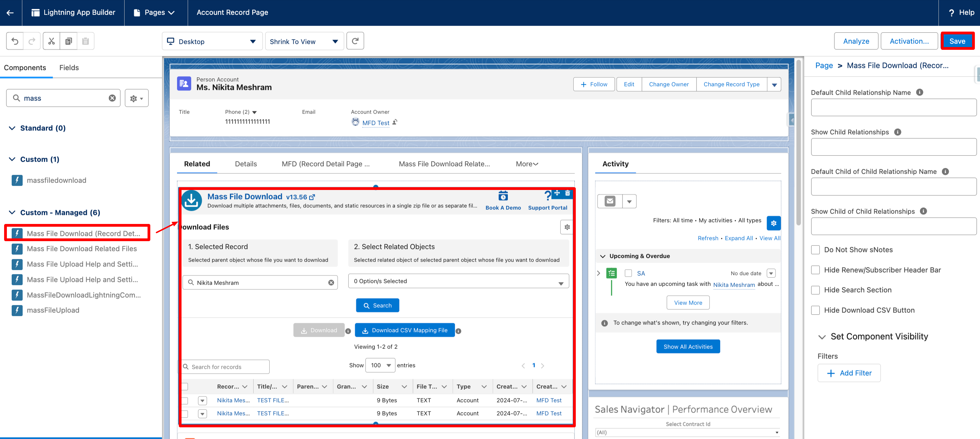Open component list settings gear

136,98
